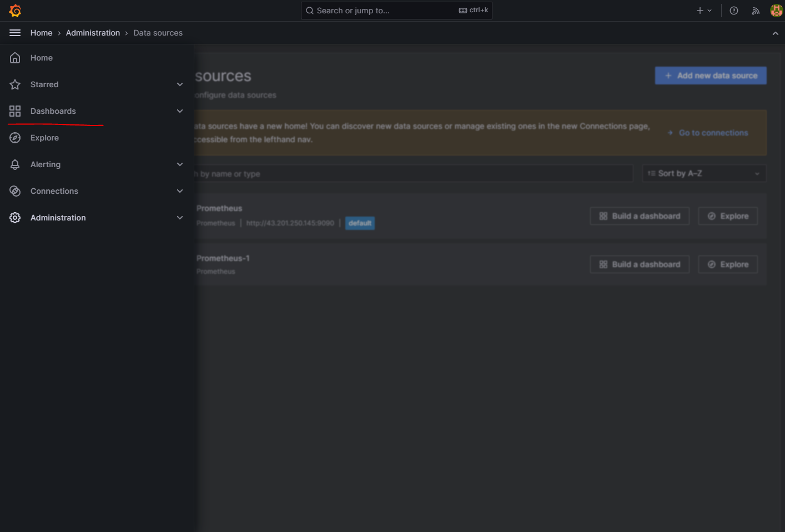Click the search magnifier icon

coord(310,11)
